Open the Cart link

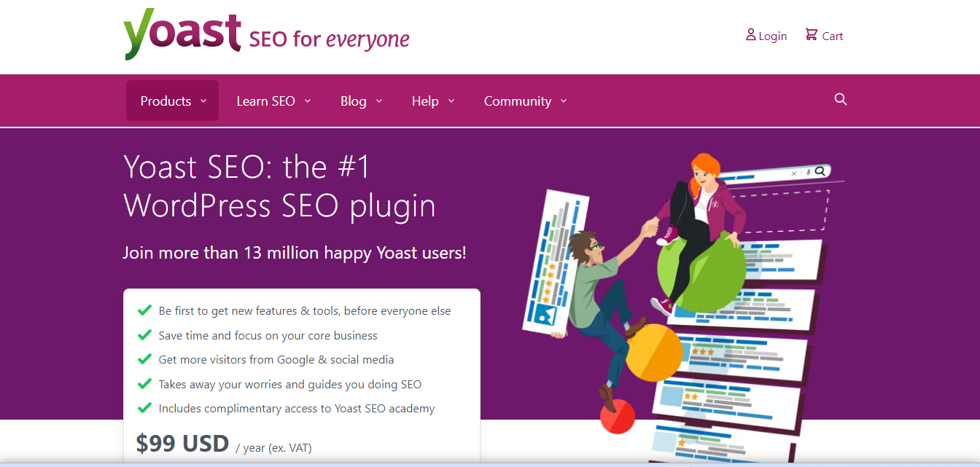tap(824, 36)
